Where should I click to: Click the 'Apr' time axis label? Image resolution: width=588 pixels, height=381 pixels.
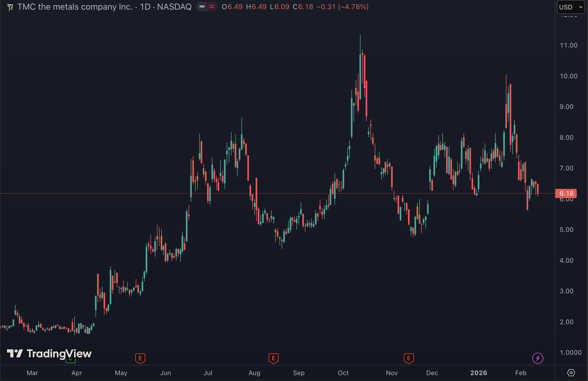tap(77, 373)
